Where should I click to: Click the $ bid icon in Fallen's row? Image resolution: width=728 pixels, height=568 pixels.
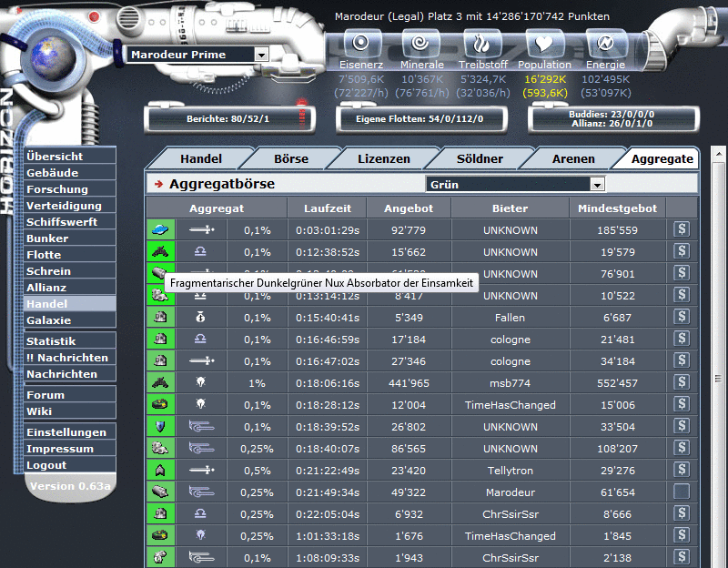click(x=681, y=317)
